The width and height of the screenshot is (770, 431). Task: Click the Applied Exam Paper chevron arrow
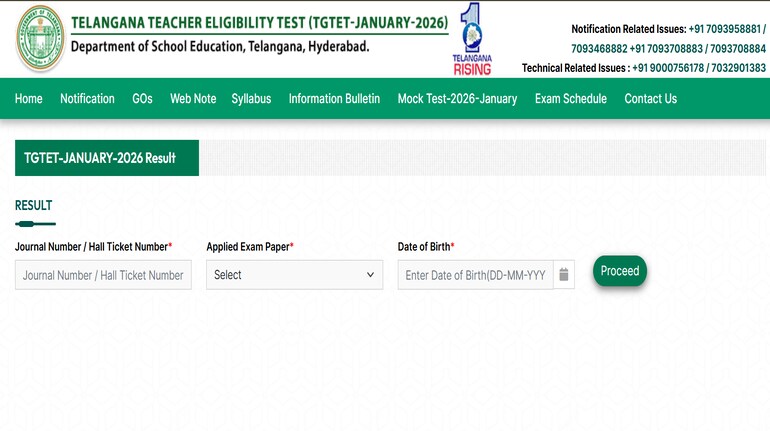370,275
